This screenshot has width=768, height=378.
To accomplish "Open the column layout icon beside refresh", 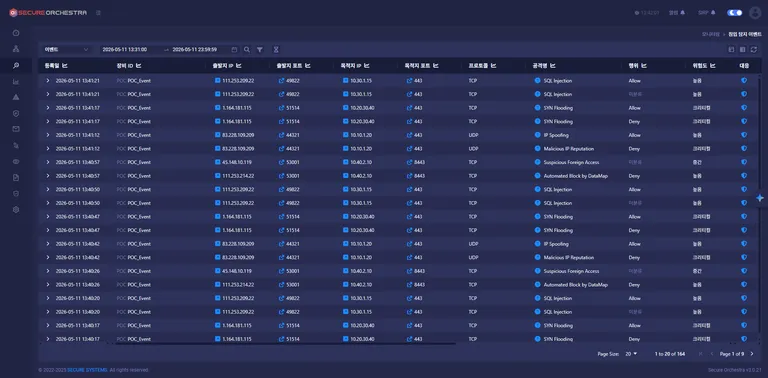I will pos(743,49).
